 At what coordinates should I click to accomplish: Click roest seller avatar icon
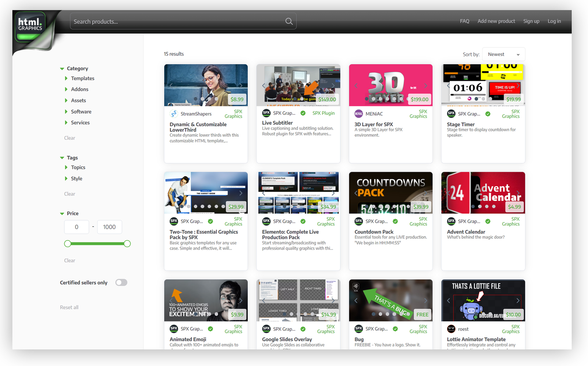451,329
